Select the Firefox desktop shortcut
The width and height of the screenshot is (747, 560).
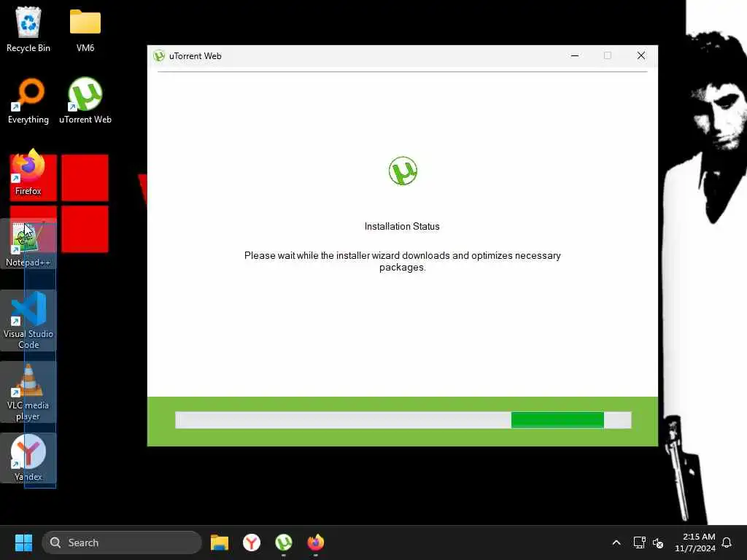tap(28, 172)
